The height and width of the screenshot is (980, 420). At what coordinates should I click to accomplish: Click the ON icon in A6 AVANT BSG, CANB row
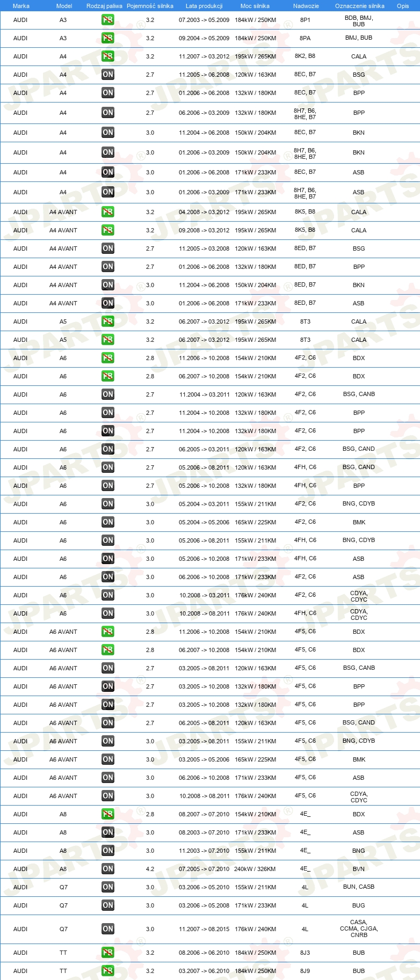tap(108, 668)
